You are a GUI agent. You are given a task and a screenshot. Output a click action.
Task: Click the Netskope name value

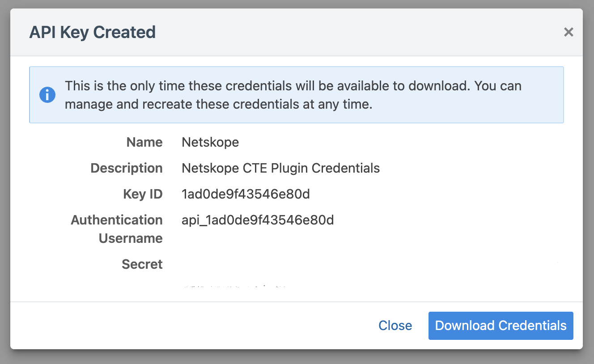point(210,142)
